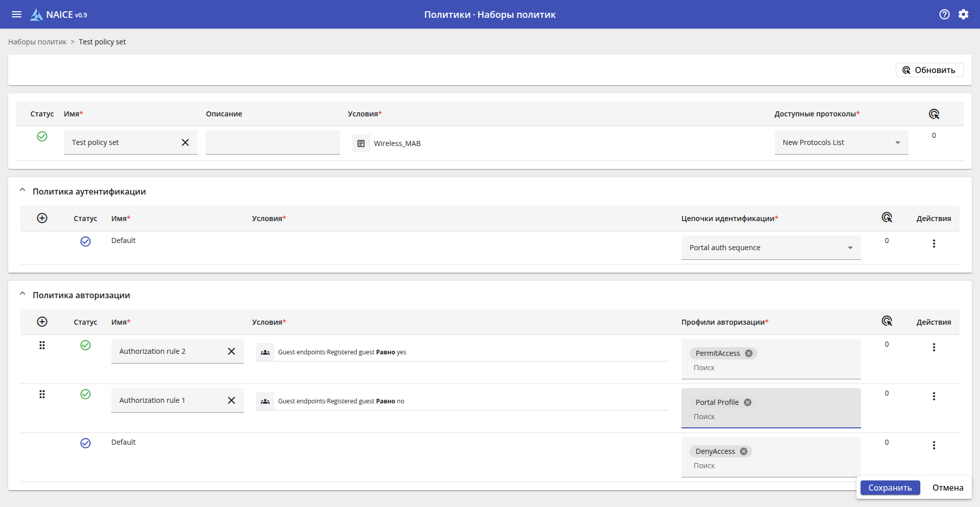Open actions menu for Authorization rule 1
Viewport: 980px width, 507px height.
tap(934, 396)
